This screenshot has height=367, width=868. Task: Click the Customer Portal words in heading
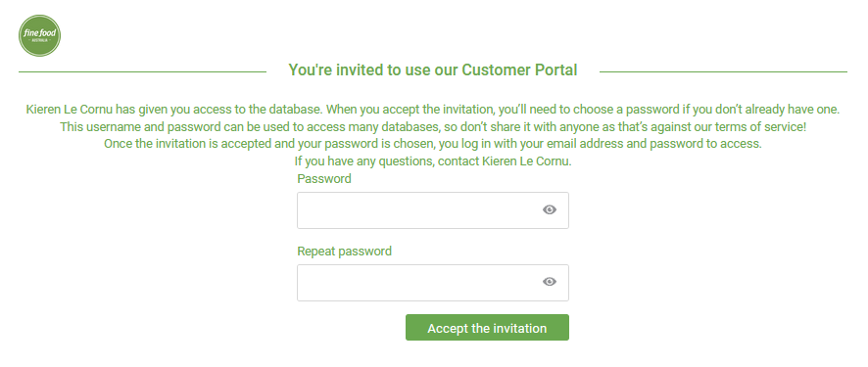519,70
